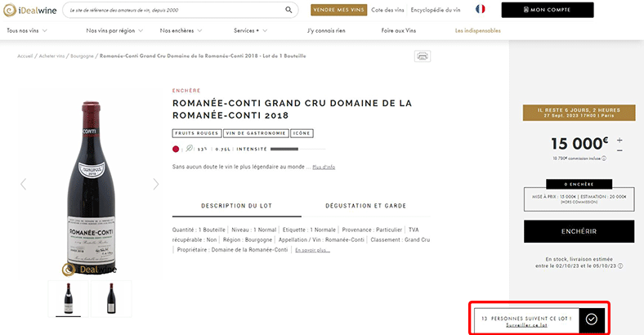This screenshot has height=335, width=644.
Task: Open the iDealwine home logo
Action: pos(30,11)
